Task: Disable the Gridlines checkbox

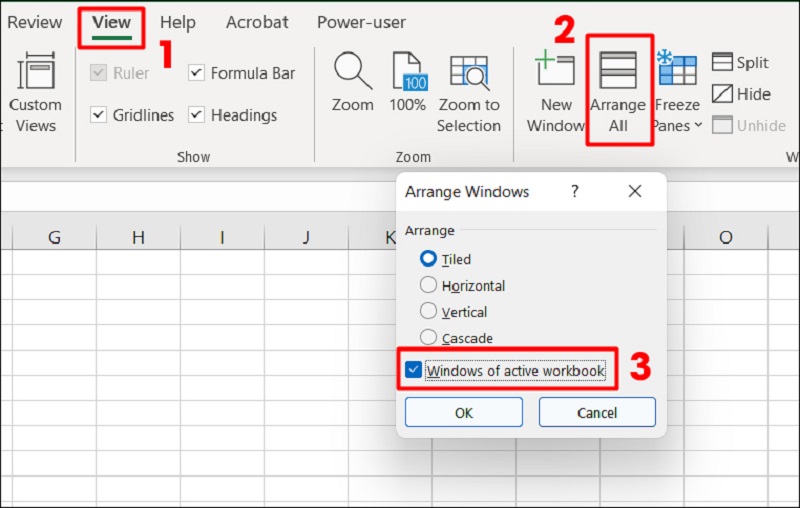Action: tap(98, 115)
